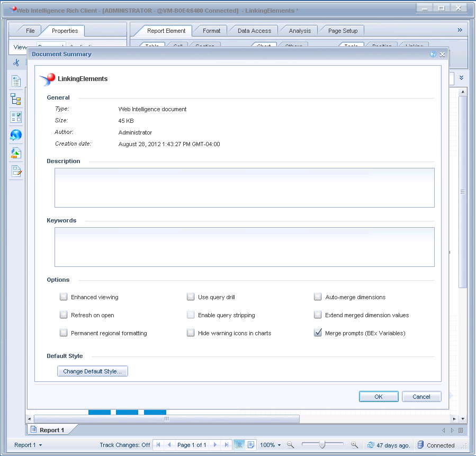Viewport: 476px width, 456px height.
Task: Click Change Default Style button
Action: click(92, 371)
